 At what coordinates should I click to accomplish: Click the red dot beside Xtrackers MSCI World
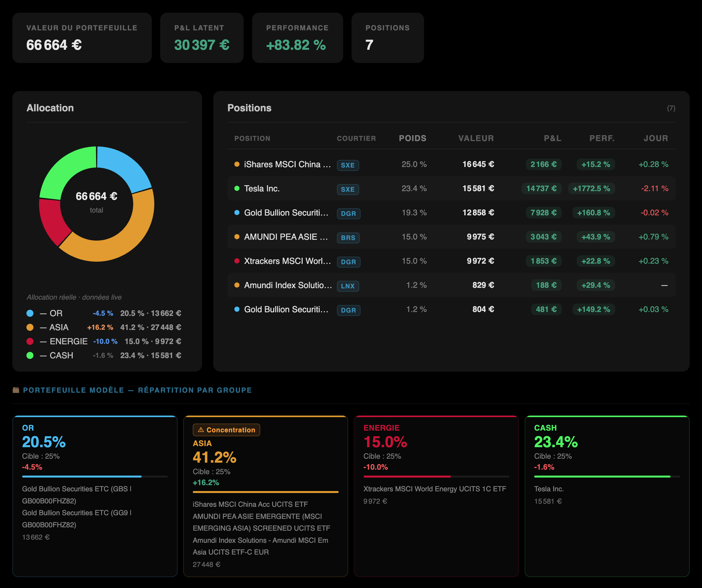(x=237, y=261)
